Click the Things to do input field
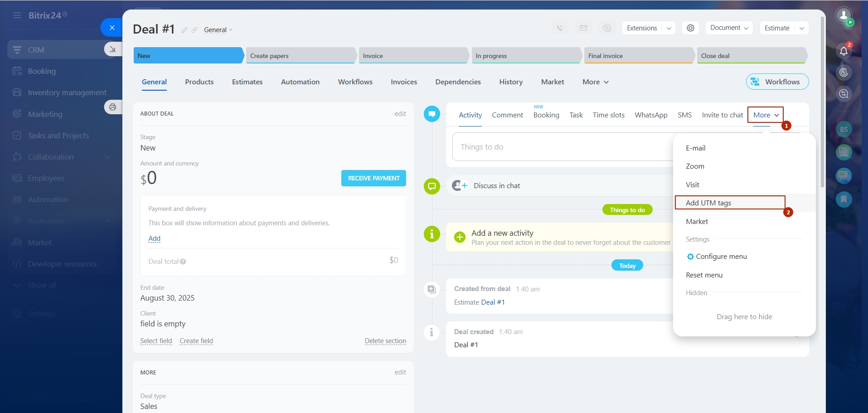This screenshot has width=868, height=413. pyautogui.click(x=562, y=147)
